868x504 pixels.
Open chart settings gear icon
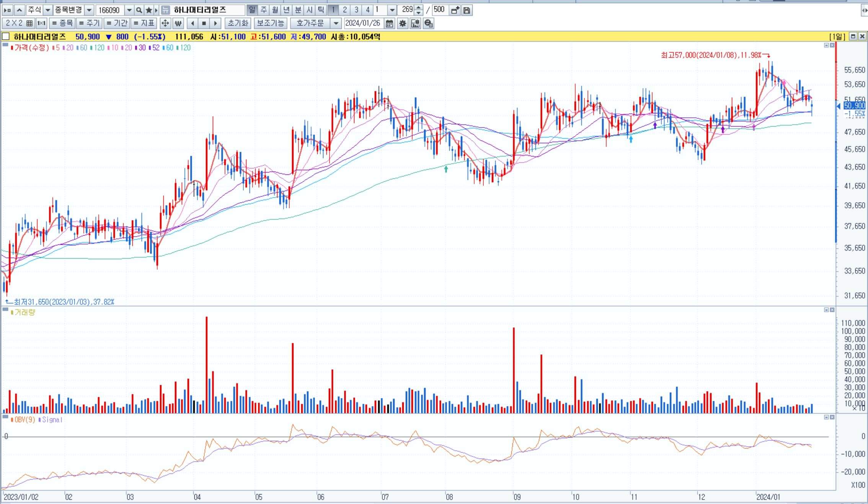[402, 23]
